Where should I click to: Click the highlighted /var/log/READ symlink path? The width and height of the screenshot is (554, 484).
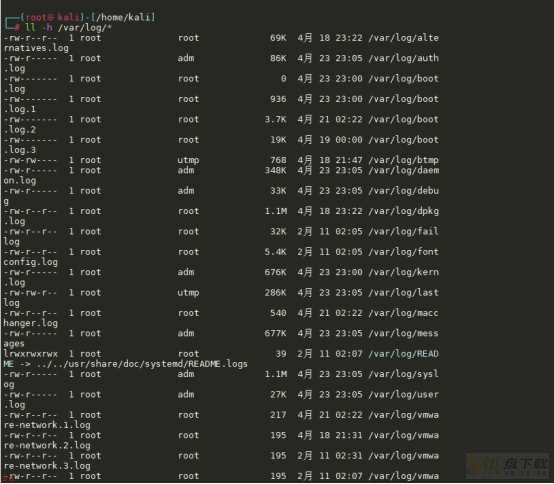point(403,354)
